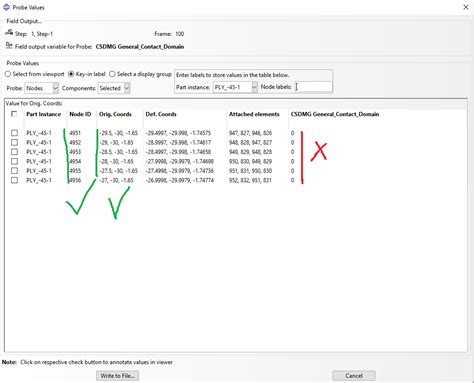
Task: Tick the checkbox for node 4953 row
Action: (14, 152)
